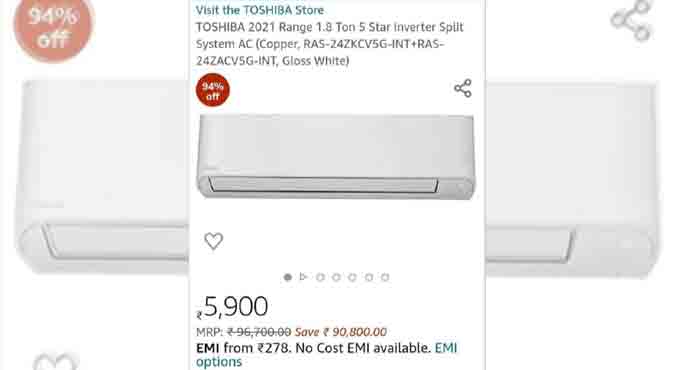
Task: Tap the red 94% off badge
Action: 212,90
